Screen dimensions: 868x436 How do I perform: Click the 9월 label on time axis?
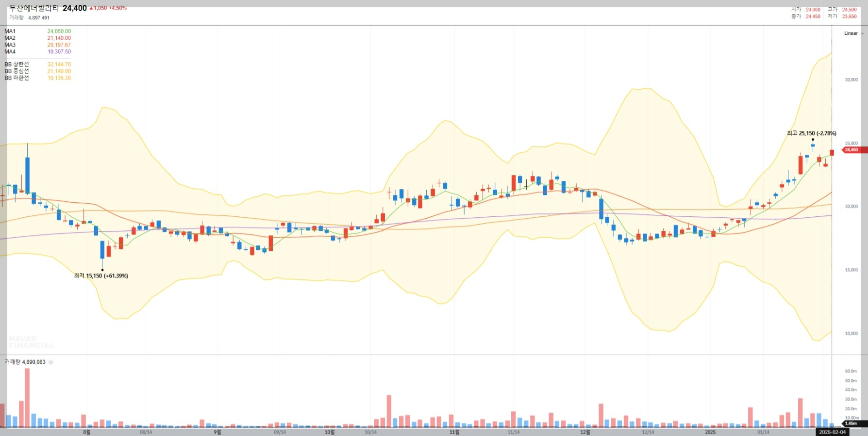(x=217, y=432)
